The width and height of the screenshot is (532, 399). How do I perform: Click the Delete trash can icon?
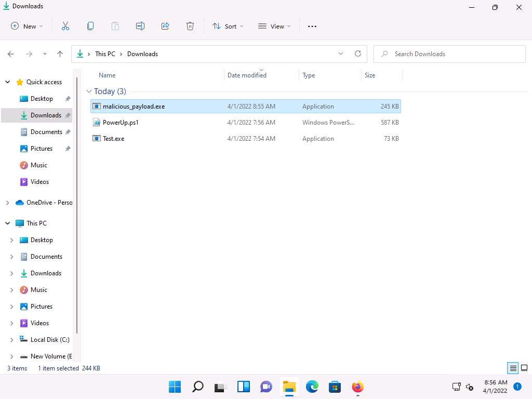190,26
